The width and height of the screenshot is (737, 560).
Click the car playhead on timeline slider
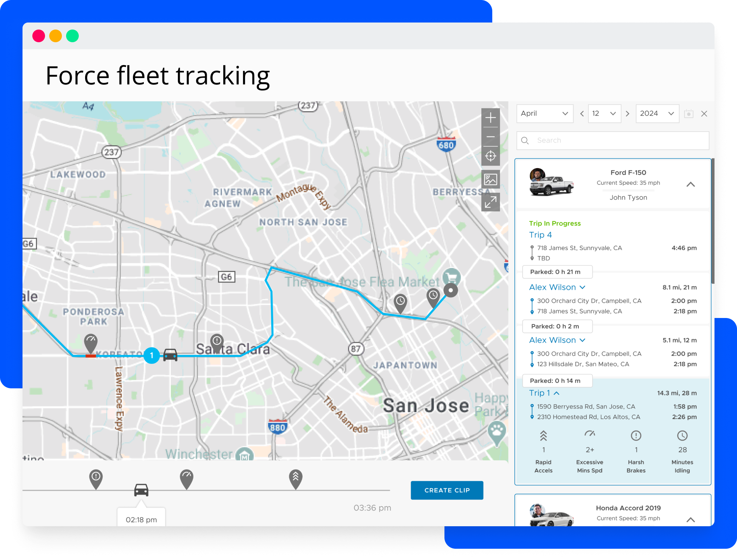click(141, 490)
